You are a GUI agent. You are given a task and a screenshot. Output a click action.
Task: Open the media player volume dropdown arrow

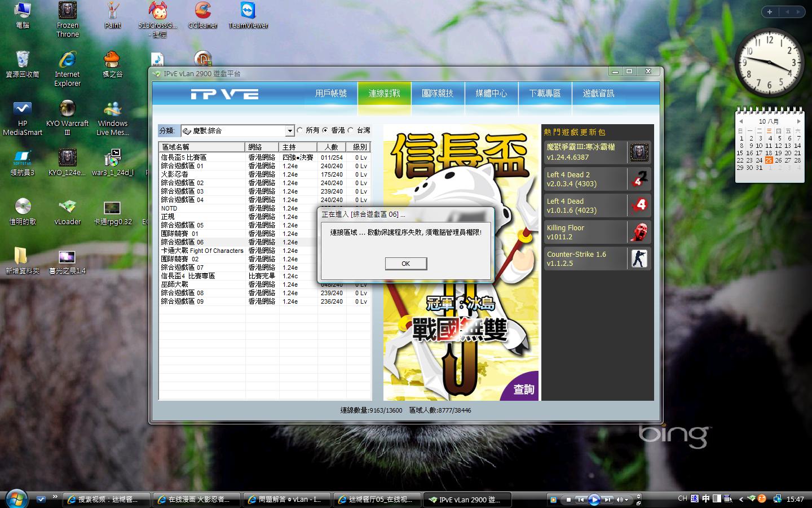[626, 500]
